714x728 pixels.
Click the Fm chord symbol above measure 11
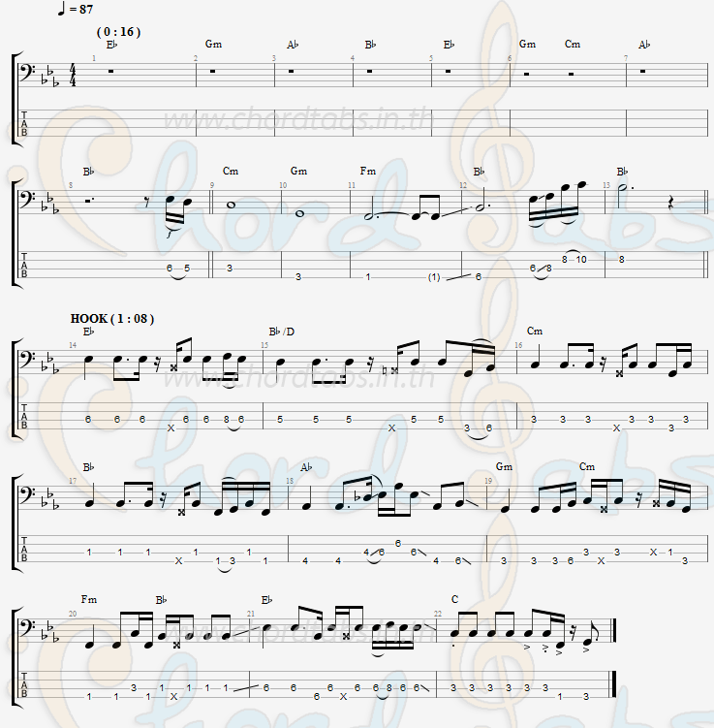click(368, 171)
